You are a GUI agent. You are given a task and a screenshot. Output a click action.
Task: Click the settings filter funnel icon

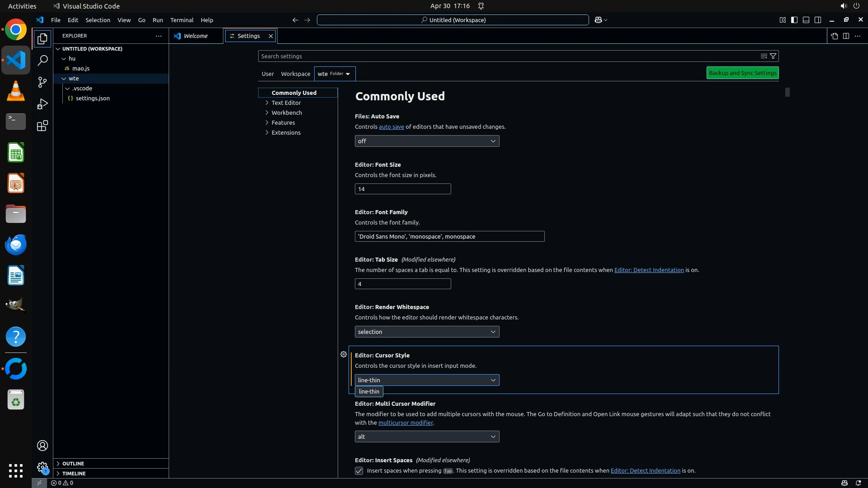(773, 56)
